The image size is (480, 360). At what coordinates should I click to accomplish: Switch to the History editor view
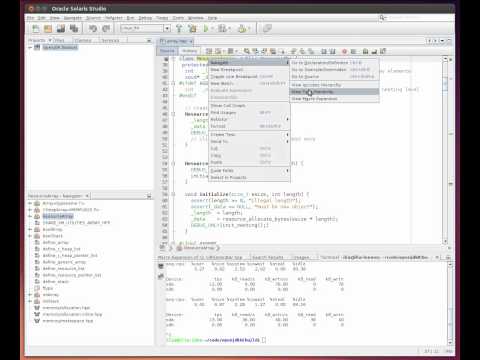point(190,51)
